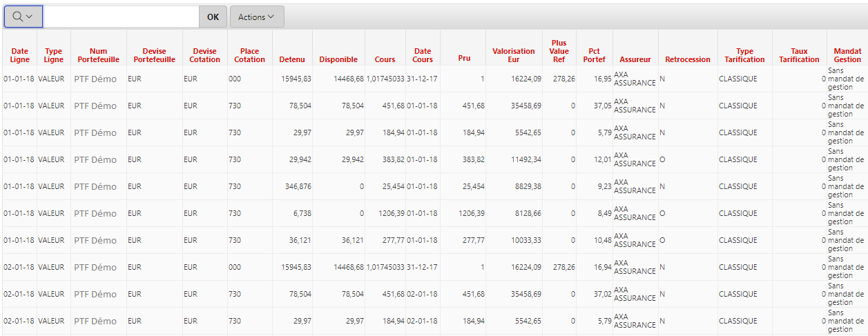Open the Type Ligne column header

53,55
